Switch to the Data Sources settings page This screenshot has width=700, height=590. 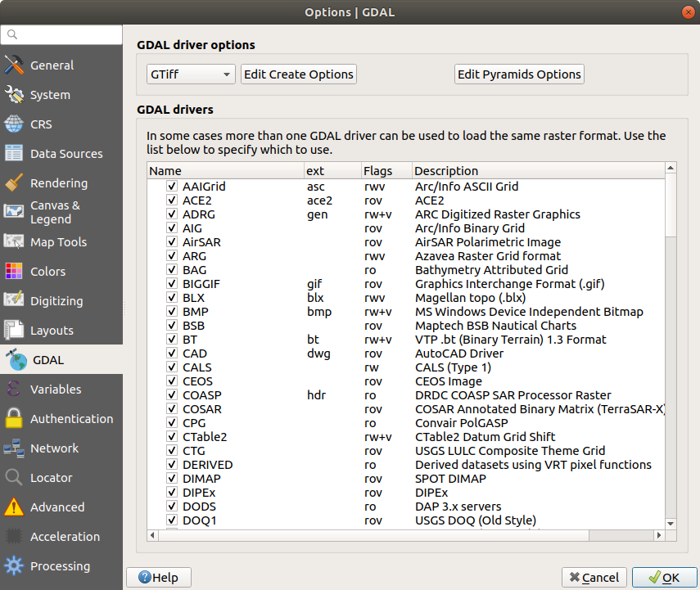click(65, 154)
